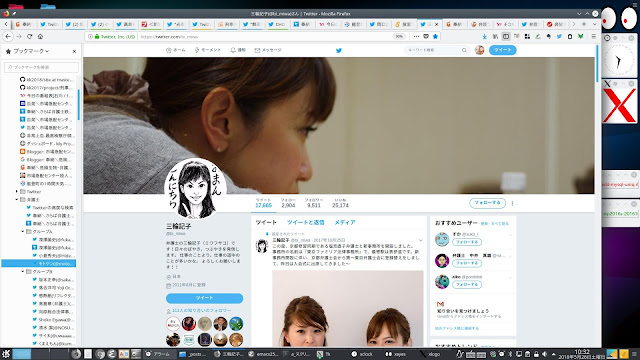
Task: Open the xclock window from the taskbar
Action: (362, 354)
